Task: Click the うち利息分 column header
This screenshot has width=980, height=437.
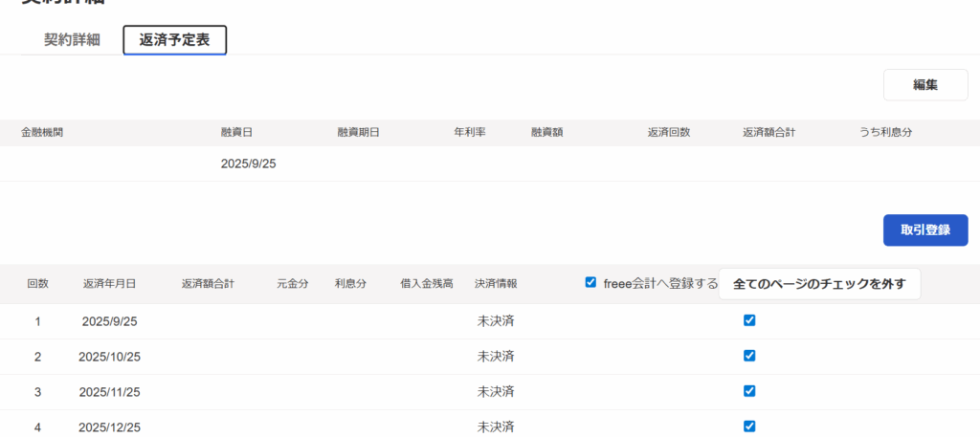Action: coord(885,132)
